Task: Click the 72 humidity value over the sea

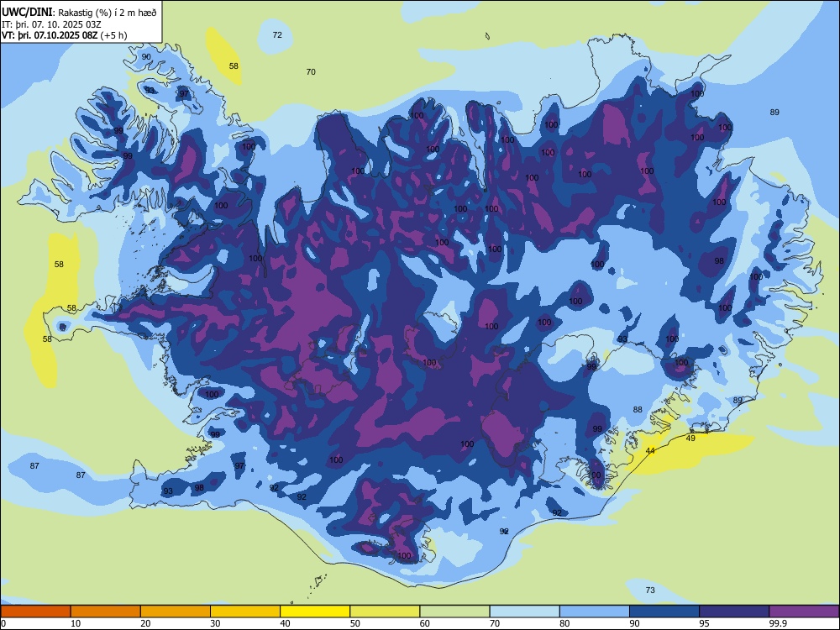Action: (x=277, y=34)
